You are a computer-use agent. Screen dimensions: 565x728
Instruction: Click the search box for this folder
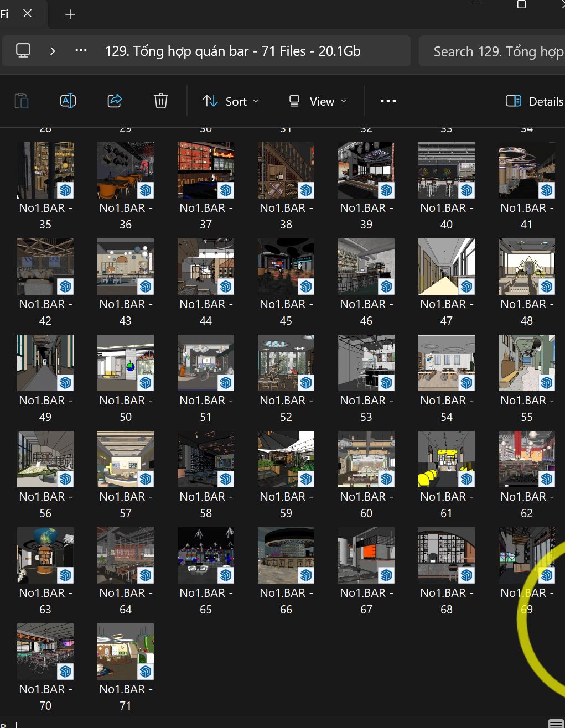point(492,51)
